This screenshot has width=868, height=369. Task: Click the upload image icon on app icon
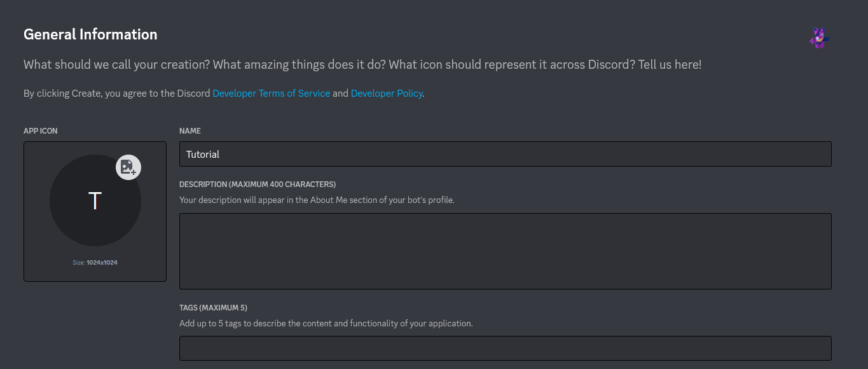pos(128,167)
